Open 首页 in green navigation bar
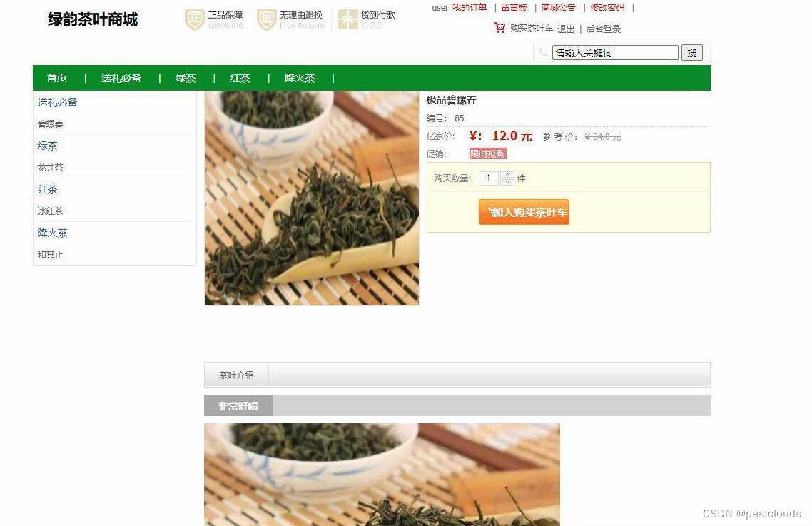This screenshot has width=812, height=526. 56,78
